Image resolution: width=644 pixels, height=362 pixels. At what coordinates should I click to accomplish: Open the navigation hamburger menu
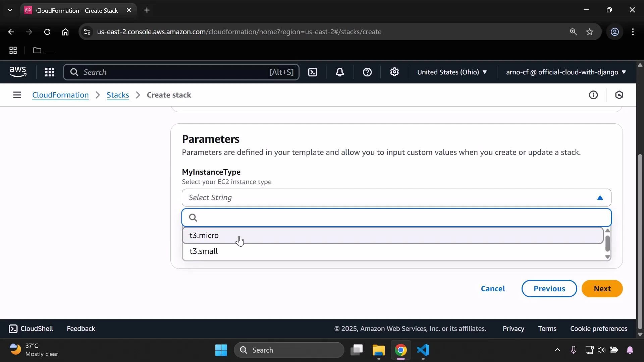[x=17, y=95]
